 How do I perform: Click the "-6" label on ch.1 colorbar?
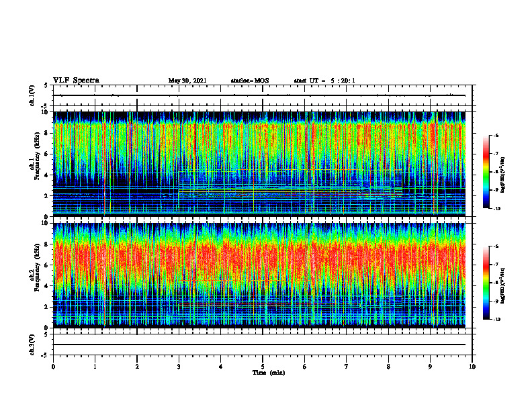(x=496, y=136)
